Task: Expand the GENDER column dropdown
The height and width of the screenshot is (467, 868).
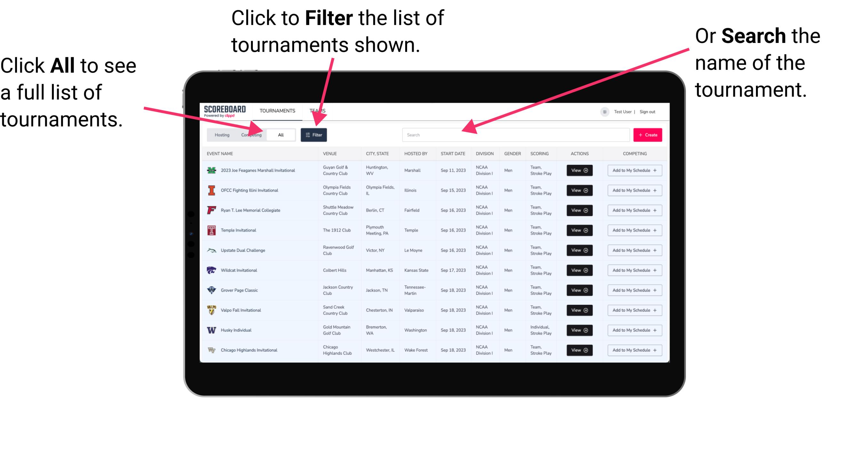Action: (x=511, y=154)
